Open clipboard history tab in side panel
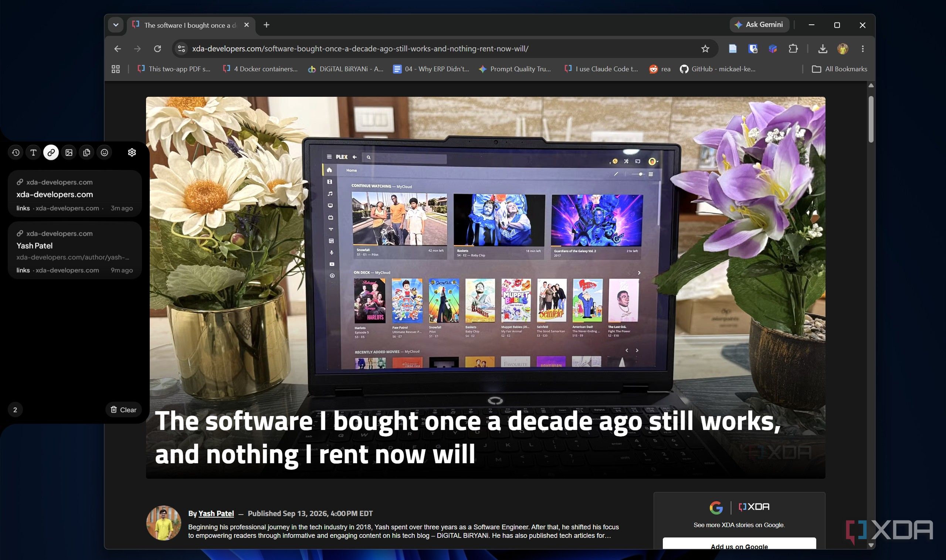Viewport: 946px width, 560px height. [16, 153]
